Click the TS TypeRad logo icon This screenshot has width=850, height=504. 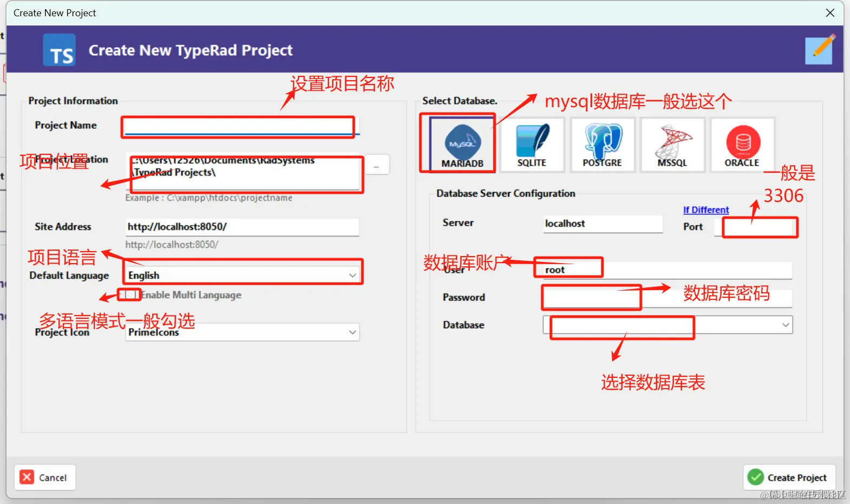click(x=60, y=50)
